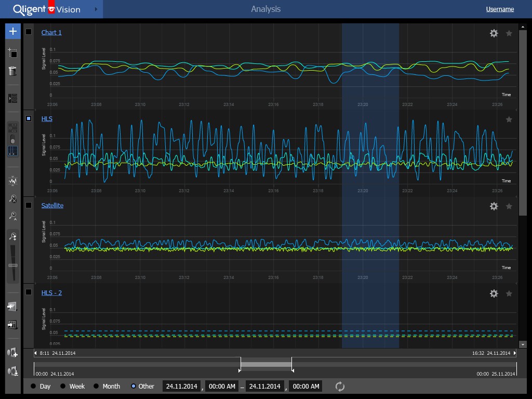Image resolution: width=532 pixels, height=399 pixels.
Task: Uncheck the HLS chart checkbox
Action: [29, 118]
